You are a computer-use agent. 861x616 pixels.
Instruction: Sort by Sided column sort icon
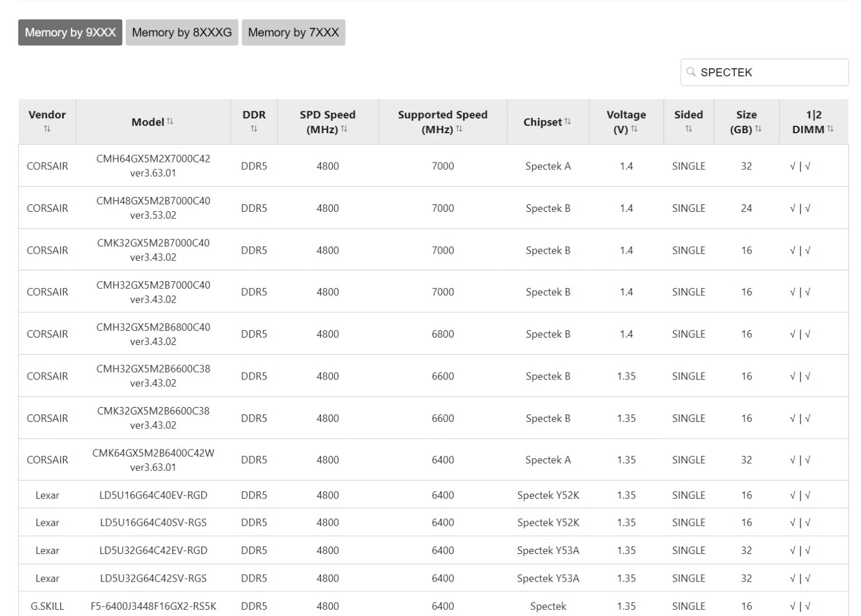[x=688, y=129]
